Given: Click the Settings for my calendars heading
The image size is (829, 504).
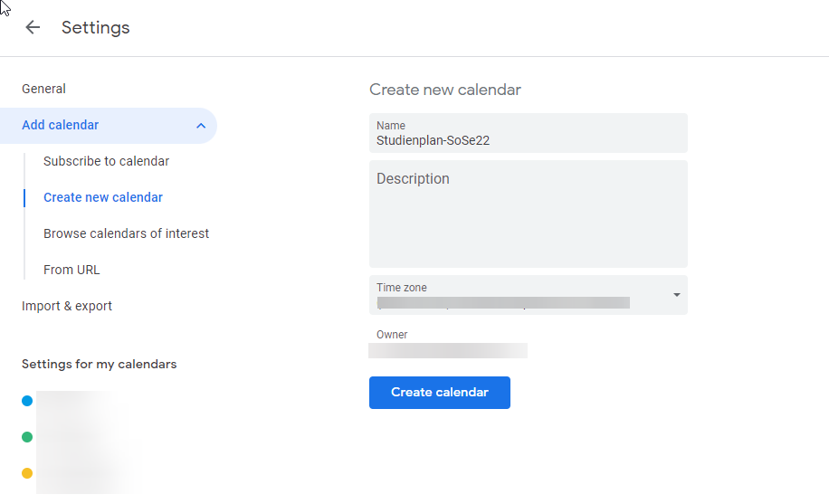Looking at the screenshot, I should click(x=99, y=364).
